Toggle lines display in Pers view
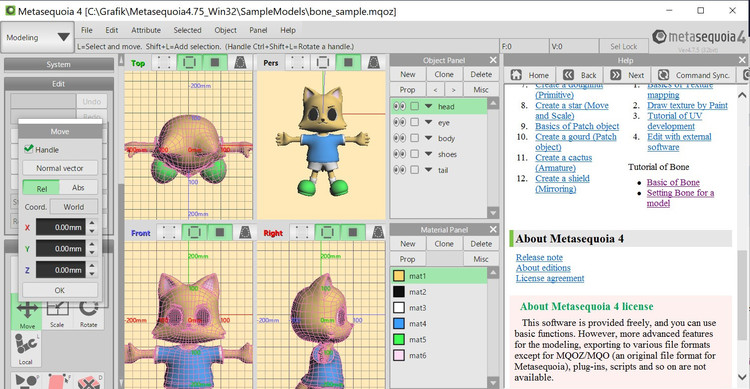 (x=323, y=63)
